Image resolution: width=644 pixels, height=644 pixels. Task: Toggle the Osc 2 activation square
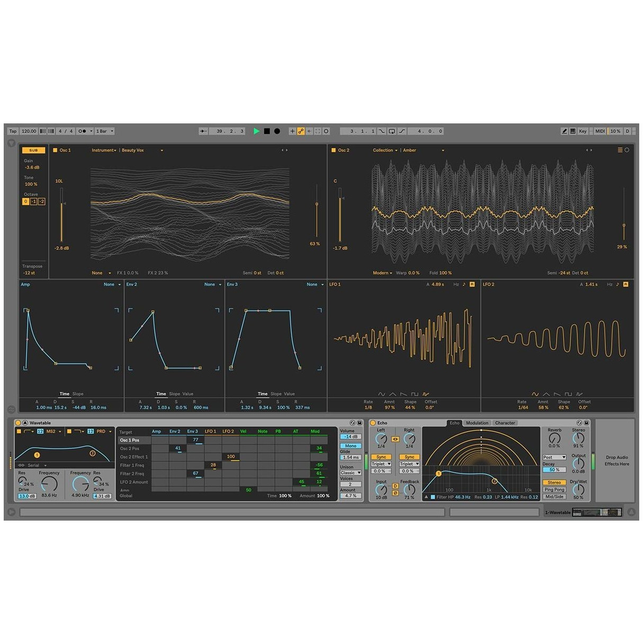(334, 150)
